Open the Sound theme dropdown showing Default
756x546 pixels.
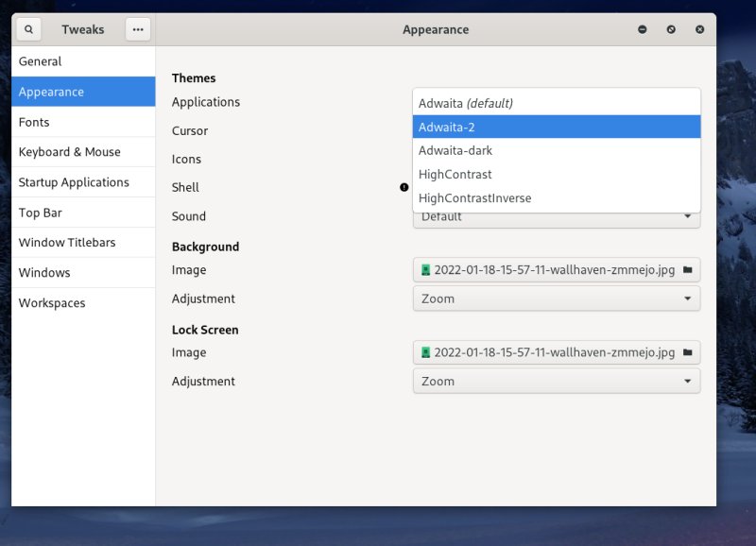556,216
